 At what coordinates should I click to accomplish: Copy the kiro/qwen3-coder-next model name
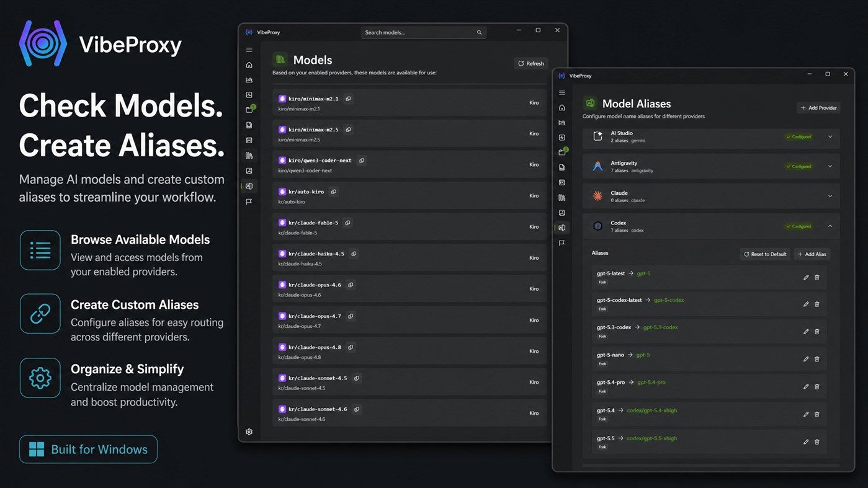(x=362, y=161)
